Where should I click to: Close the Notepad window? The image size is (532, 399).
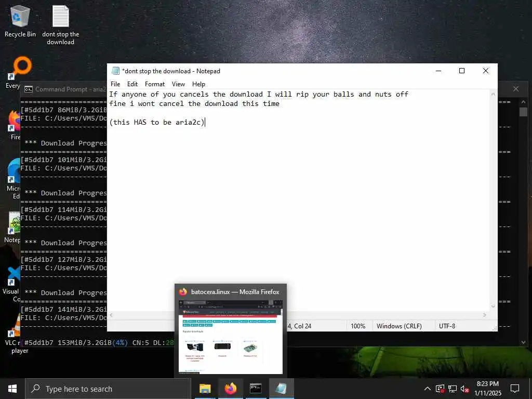tap(486, 71)
